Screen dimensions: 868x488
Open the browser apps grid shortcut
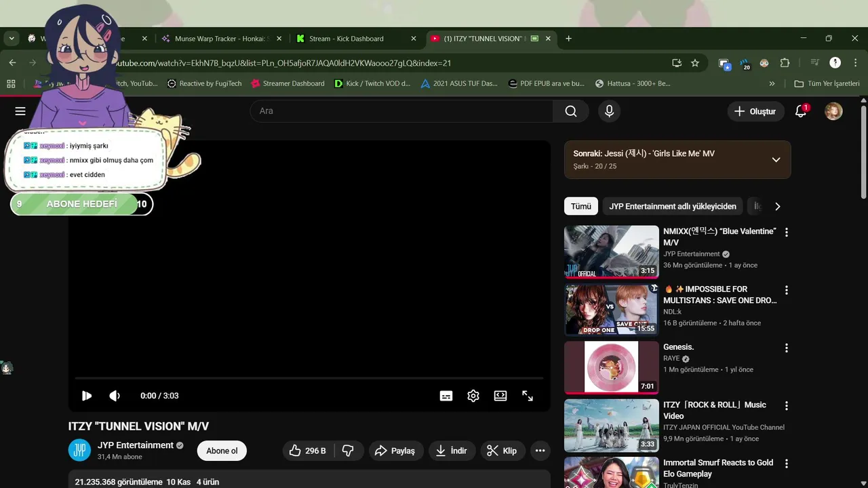pyautogui.click(x=11, y=83)
